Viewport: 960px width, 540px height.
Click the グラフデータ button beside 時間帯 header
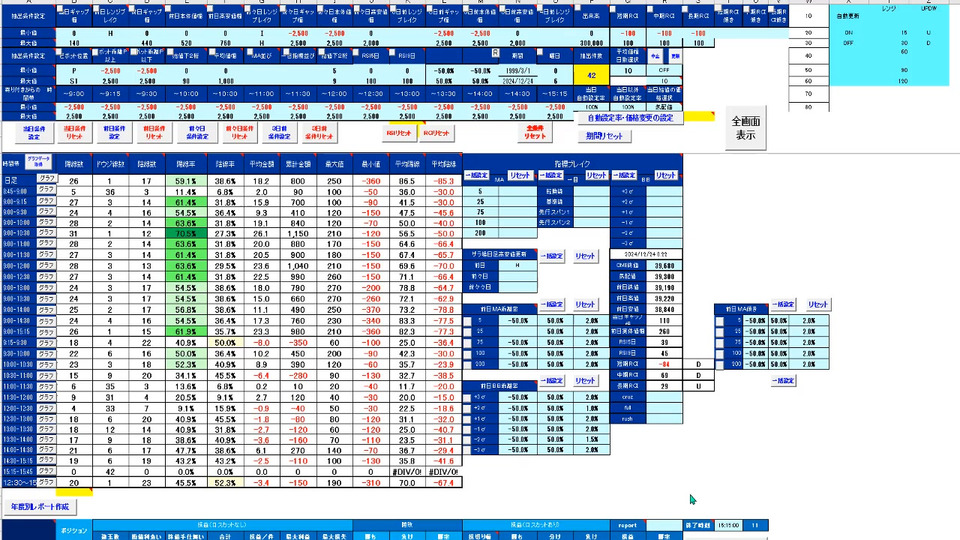38,162
